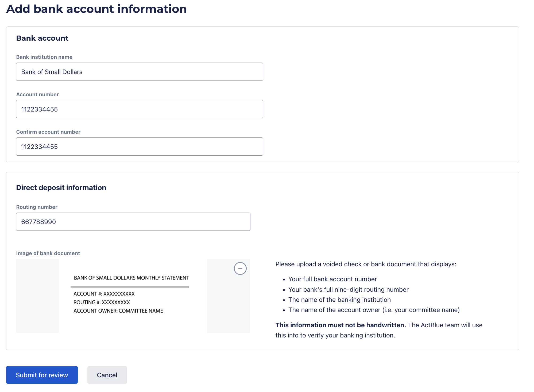Click the "Bank account" section heading
The width and height of the screenshot is (534, 392).
(x=42, y=38)
